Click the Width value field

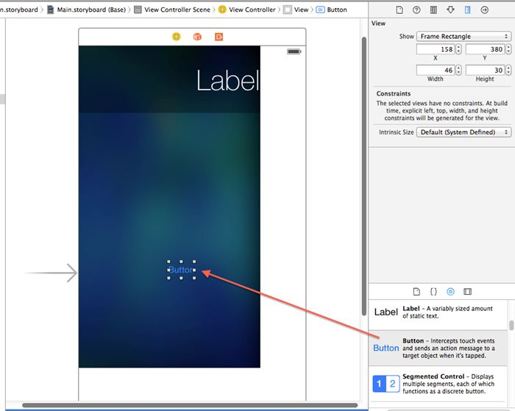435,70
